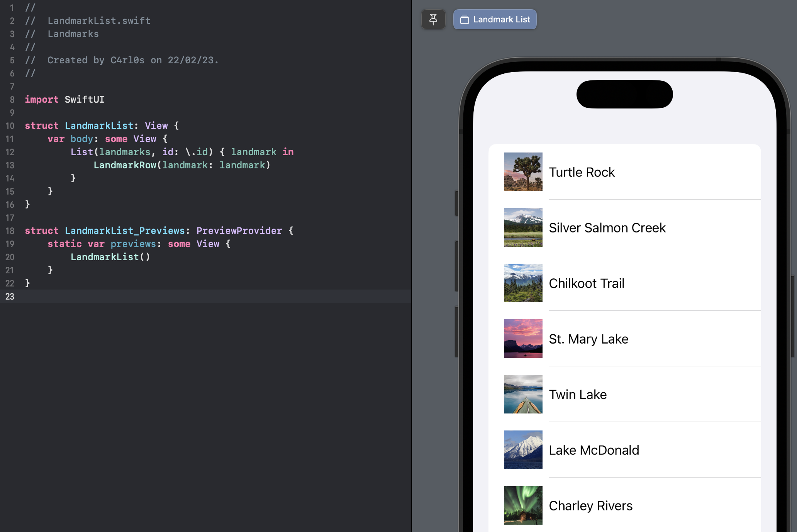Click line number 10 in the gutter
The width and height of the screenshot is (797, 532).
click(10, 126)
